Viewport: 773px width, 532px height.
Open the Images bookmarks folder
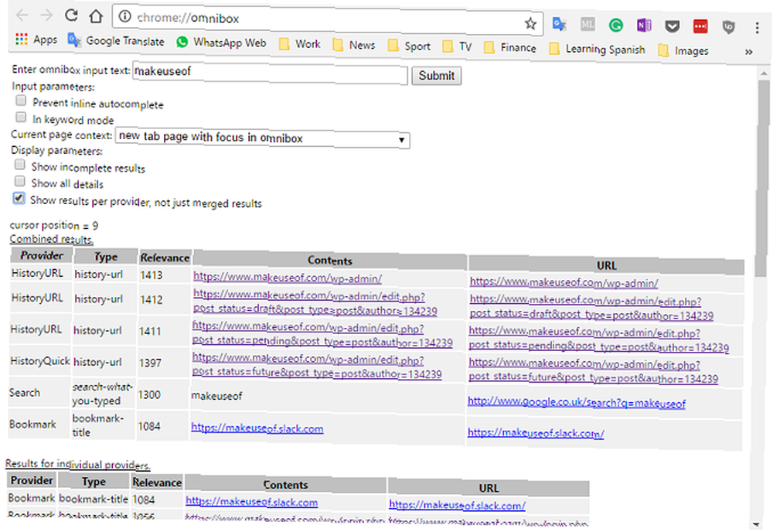point(683,51)
